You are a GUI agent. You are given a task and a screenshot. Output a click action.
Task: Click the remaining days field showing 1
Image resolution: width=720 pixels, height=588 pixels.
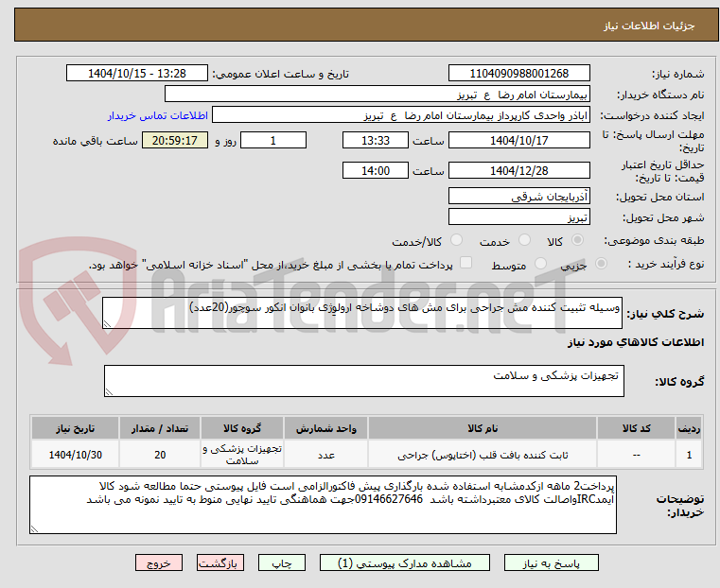click(273, 140)
